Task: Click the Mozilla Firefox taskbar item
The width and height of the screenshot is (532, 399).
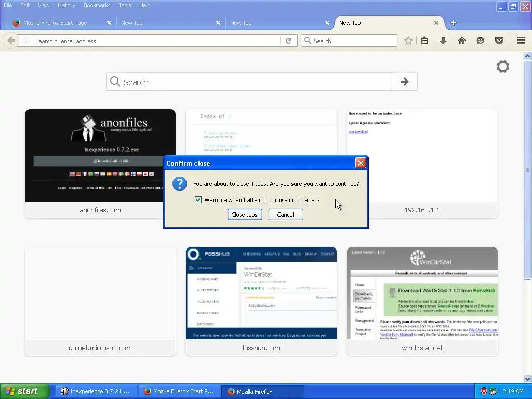Action: click(263, 391)
